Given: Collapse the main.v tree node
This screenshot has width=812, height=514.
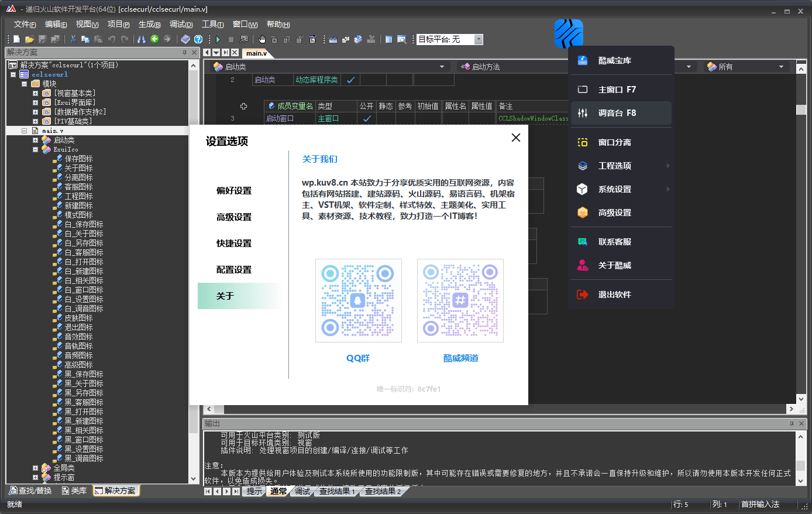Looking at the screenshot, I should pyautogui.click(x=24, y=131).
